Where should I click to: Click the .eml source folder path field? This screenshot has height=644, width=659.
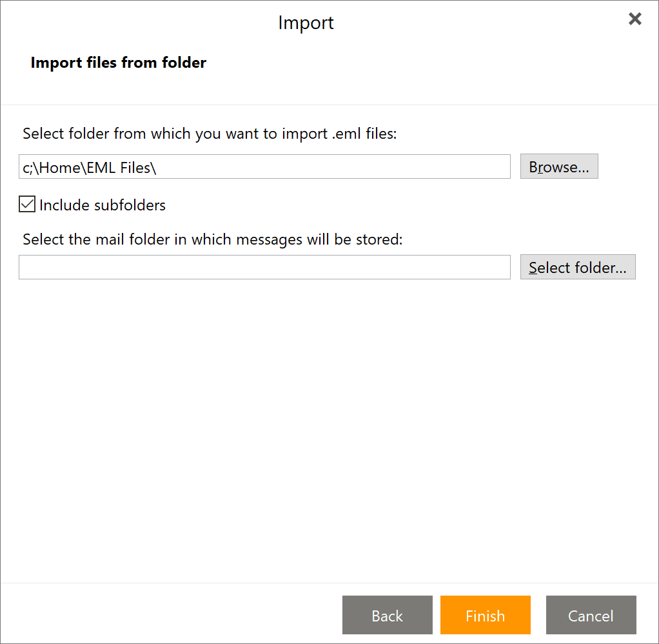[264, 166]
